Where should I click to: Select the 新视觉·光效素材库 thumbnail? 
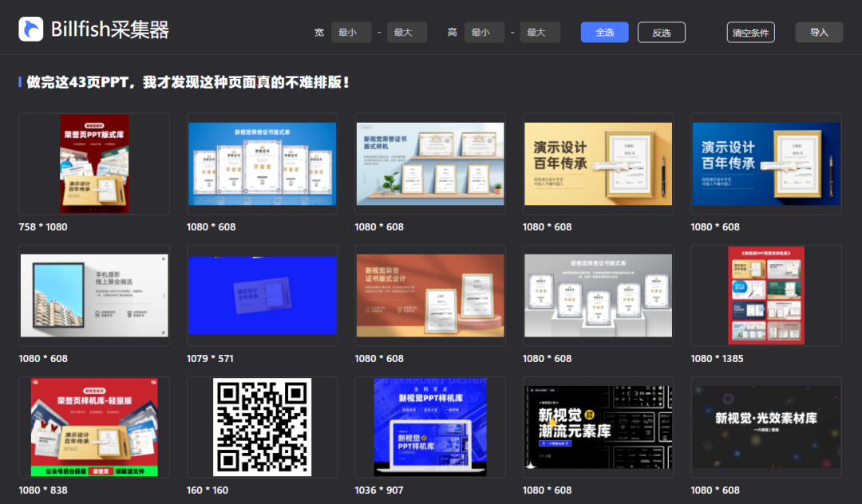pyautogui.click(x=766, y=427)
